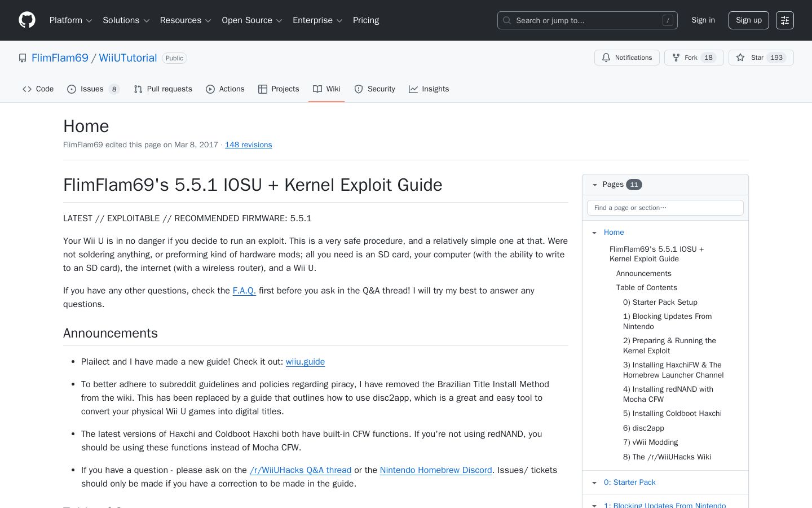Jump to 7) vWii Modding section
This screenshot has width=812, height=508.
(x=651, y=443)
